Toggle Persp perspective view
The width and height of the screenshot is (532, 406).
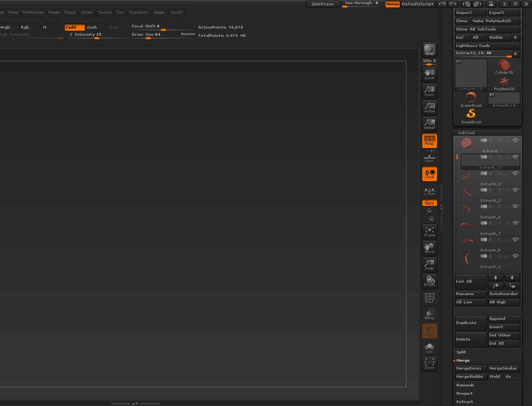429,140
